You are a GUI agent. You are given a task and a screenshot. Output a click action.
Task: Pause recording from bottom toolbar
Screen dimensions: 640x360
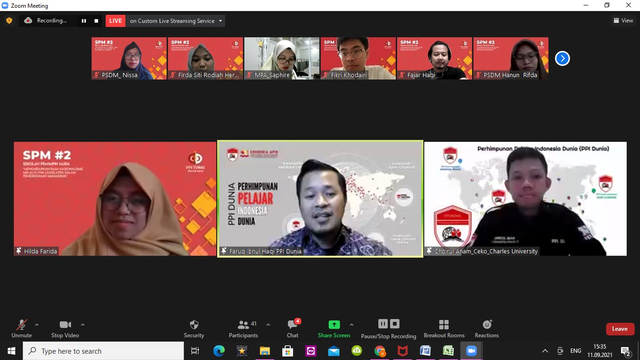(382, 324)
